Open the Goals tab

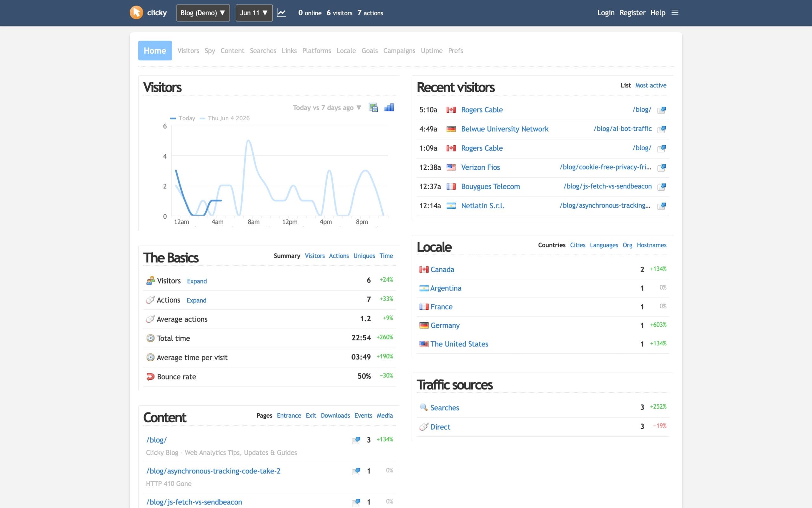coord(370,51)
